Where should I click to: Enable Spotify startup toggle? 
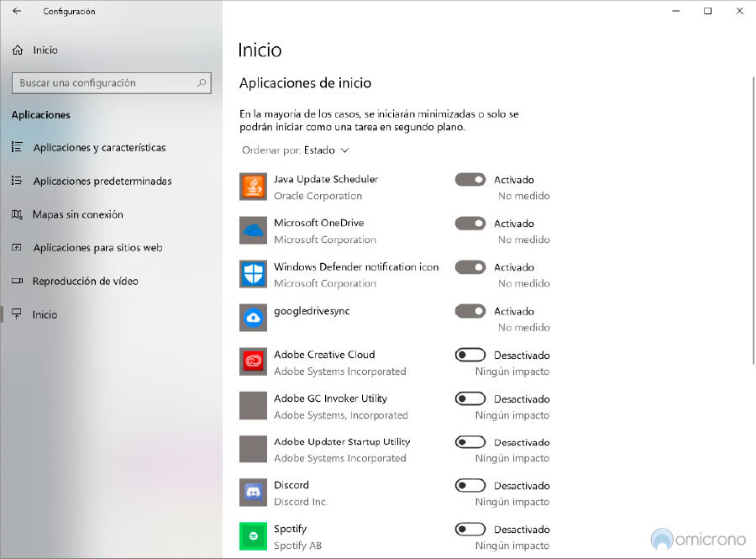[x=470, y=530]
